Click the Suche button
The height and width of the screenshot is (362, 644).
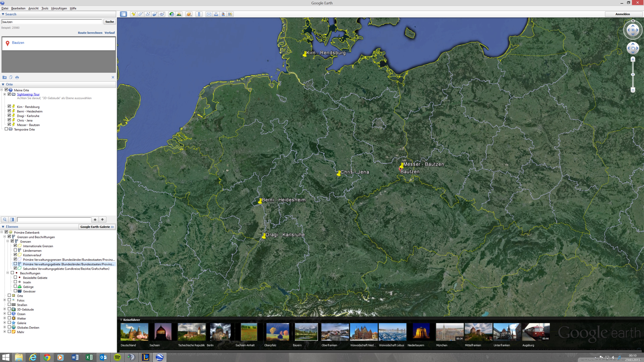[x=110, y=22]
